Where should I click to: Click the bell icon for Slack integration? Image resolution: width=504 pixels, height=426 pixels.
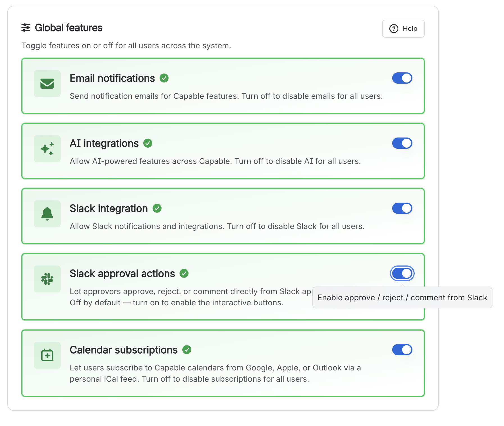point(47,214)
